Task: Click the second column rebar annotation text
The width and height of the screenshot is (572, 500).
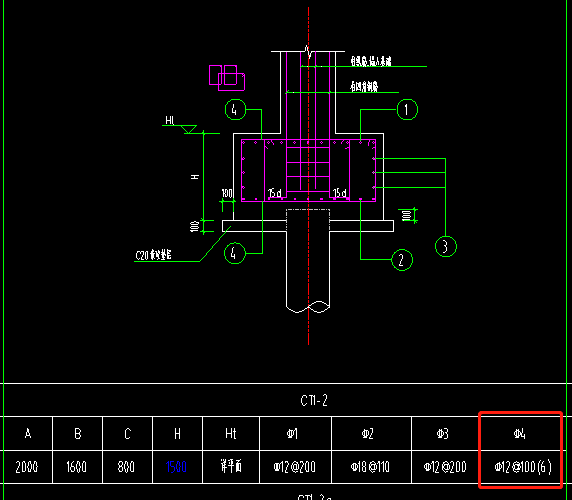Action: [364, 87]
